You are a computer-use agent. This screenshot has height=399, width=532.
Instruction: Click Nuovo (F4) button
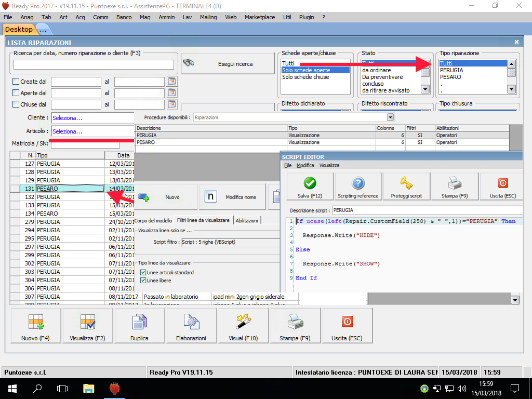tap(36, 326)
